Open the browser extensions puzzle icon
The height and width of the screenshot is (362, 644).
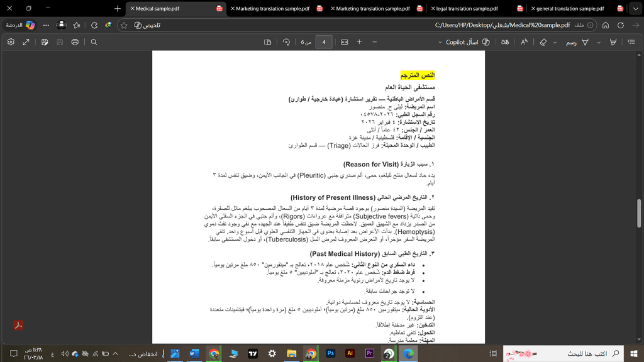point(94,25)
